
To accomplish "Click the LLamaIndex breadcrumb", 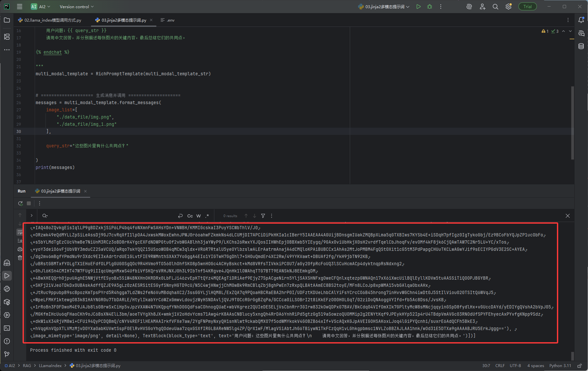I will tap(50, 366).
